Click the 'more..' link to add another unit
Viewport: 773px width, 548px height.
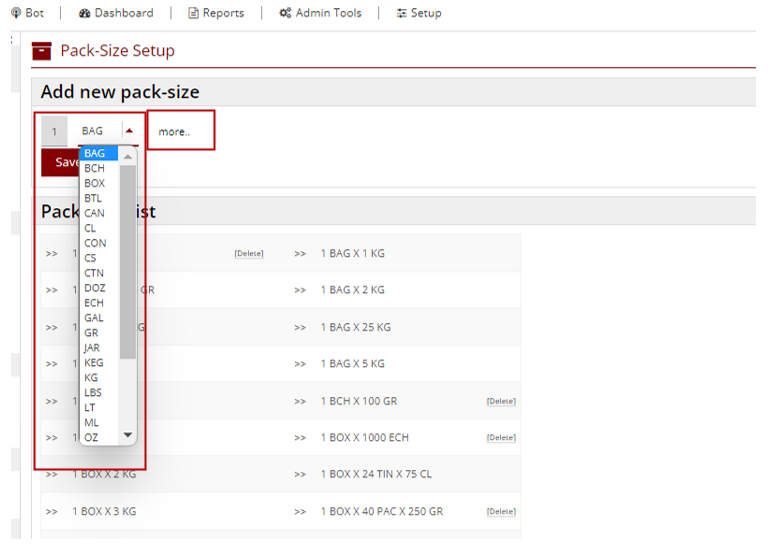[x=174, y=132]
